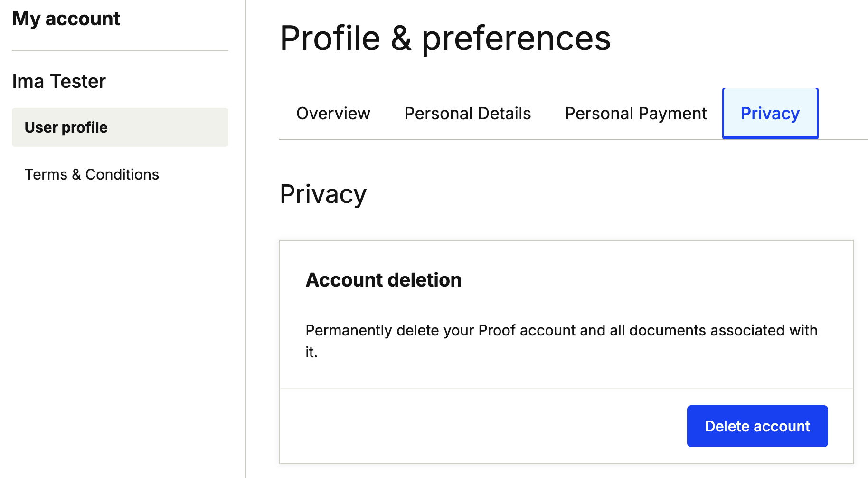Image resolution: width=868 pixels, height=478 pixels.
Task: Open Terms & Conditions in the sidebar
Action: pyautogui.click(x=92, y=174)
